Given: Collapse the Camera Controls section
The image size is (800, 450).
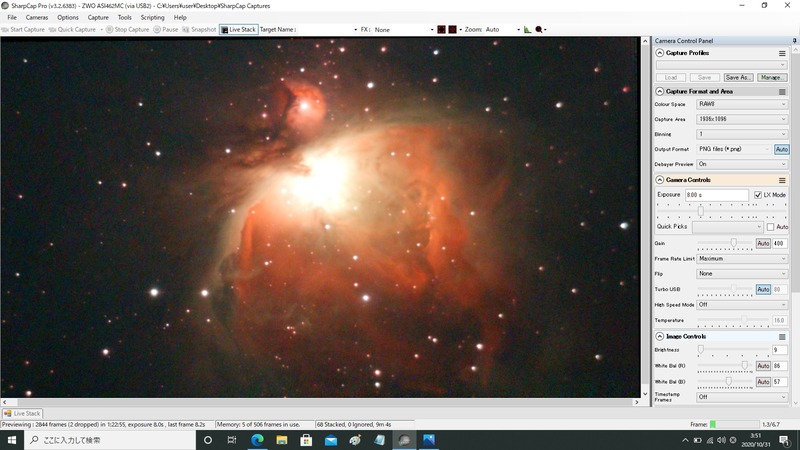Looking at the screenshot, I should [x=660, y=180].
